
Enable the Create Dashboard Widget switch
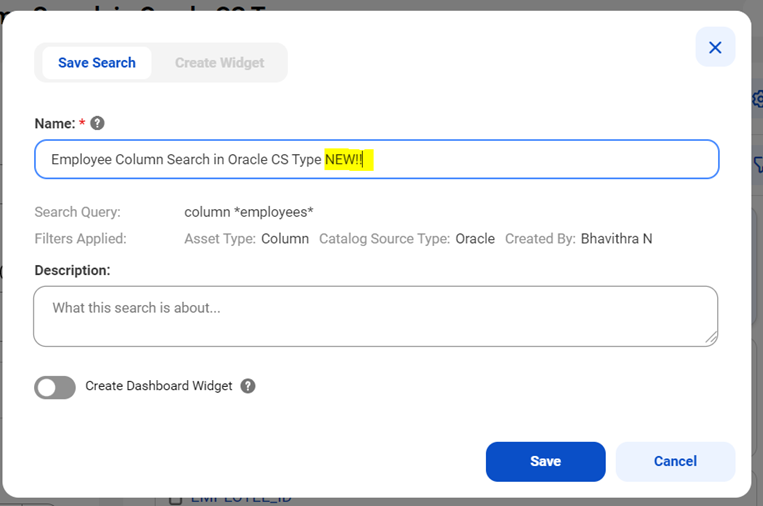(55, 387)
